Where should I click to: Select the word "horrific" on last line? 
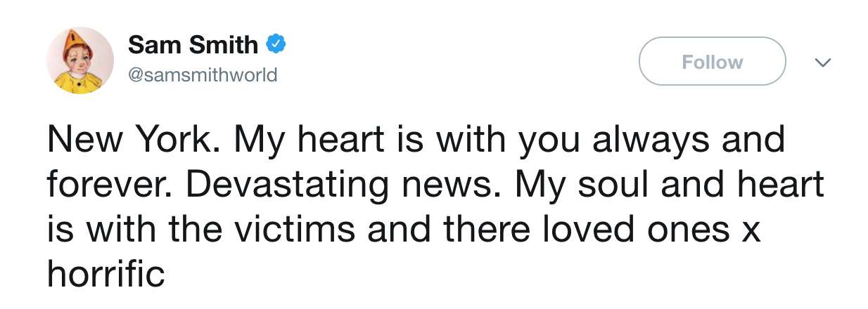(x=106, y=272)
